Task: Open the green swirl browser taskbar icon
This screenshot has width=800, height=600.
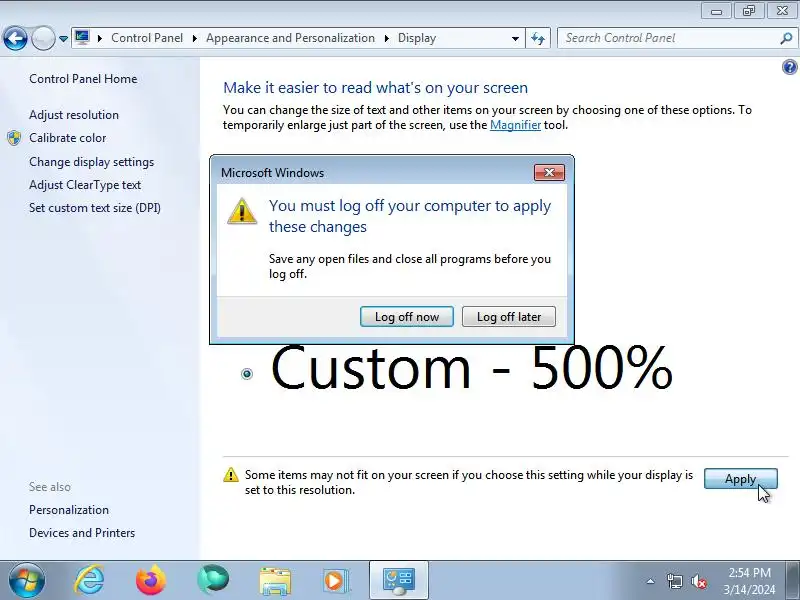Action: [x=213, y=580]
